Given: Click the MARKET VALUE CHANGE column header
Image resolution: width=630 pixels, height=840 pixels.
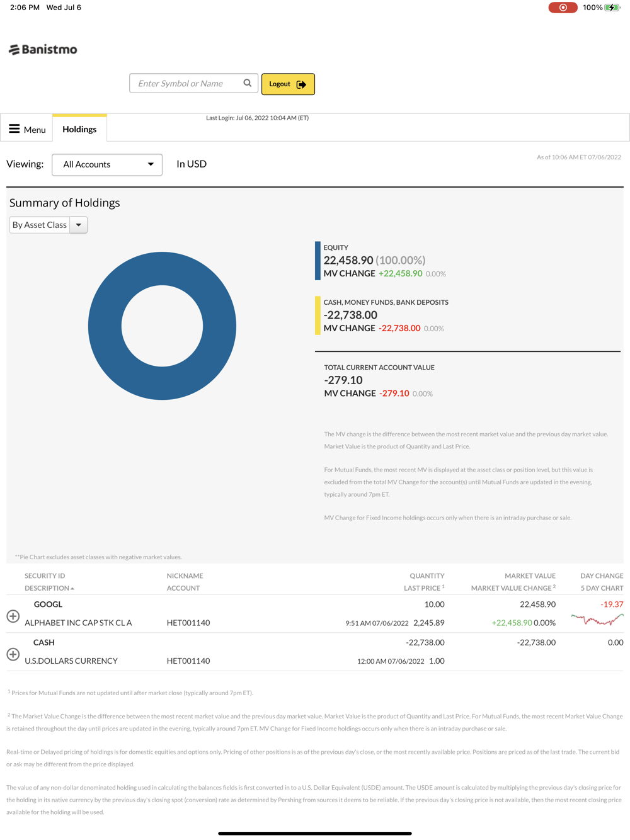Looking at the screenshot, I should click(513, 587).
